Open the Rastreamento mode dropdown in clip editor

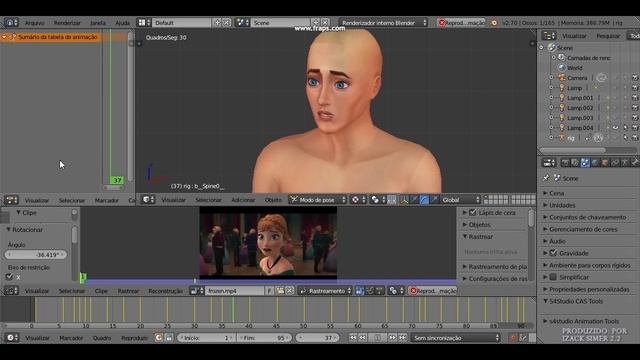coord(325,291)
